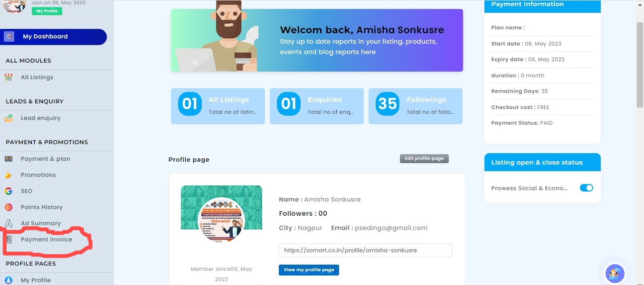This screenshot has height=285, width=644.
Task: Click the Promotions megaphone icon
Action: 9,175
